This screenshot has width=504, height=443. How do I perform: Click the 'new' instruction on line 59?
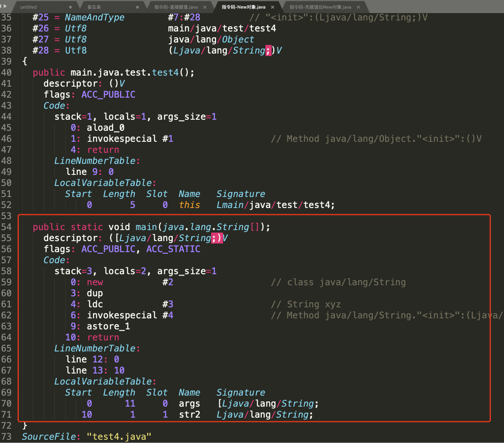click(95, 282)
